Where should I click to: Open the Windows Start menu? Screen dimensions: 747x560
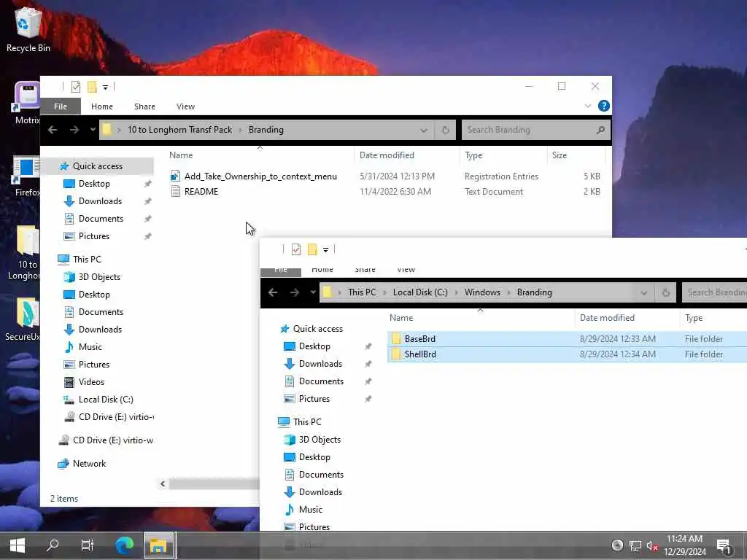(x=18, y=545)
